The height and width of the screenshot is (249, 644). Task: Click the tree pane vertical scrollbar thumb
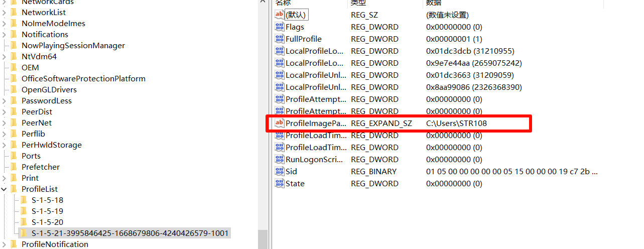point(263,238)
